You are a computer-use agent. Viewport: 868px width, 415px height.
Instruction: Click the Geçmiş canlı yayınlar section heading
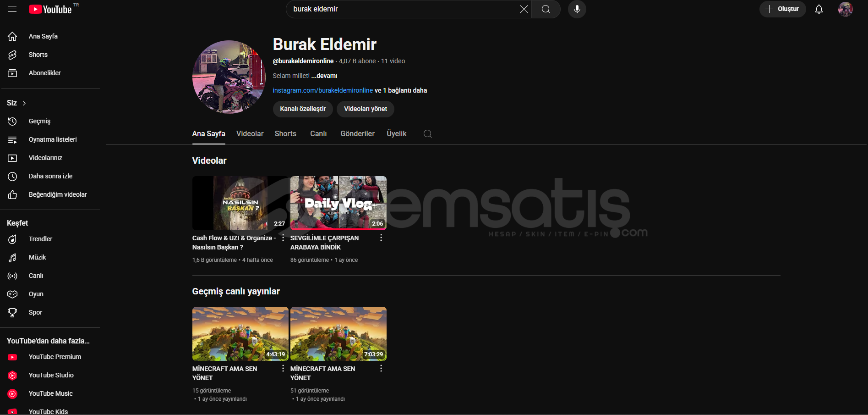(x=236, y=291)
